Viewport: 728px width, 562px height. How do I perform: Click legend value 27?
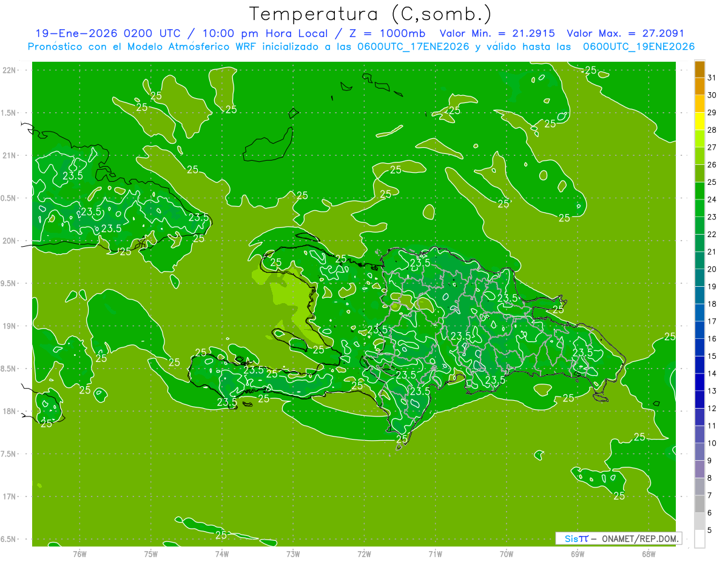click(712, 147)
